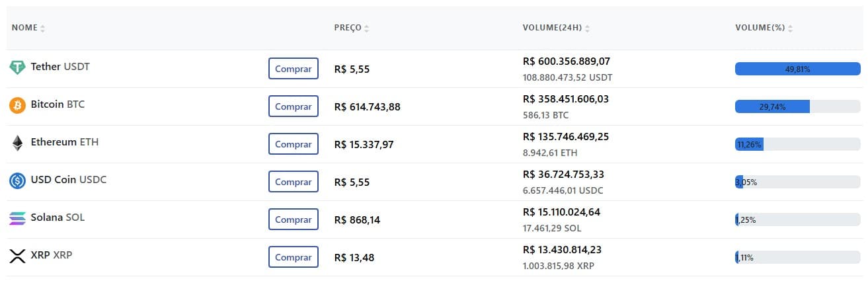
Task: Open the Bitcoin BTC name link
Action: (x=58, y=104)
